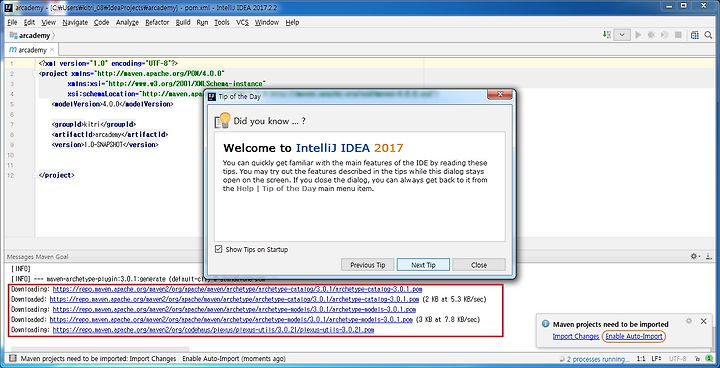
Task: Click Downloading archetype-models-3.0.1.pom link
Action: (x=234, y=309)
